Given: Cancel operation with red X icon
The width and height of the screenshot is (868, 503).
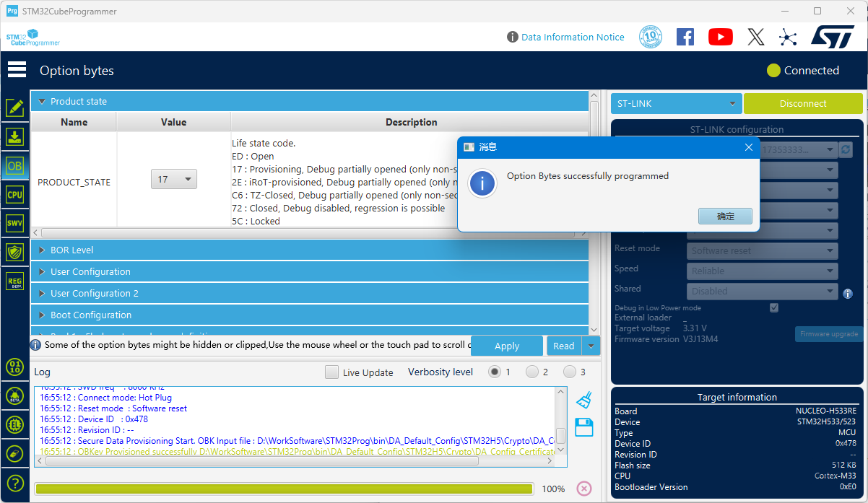Looking at the screenshot, I should pyautogui.click(x=584, y=489).
